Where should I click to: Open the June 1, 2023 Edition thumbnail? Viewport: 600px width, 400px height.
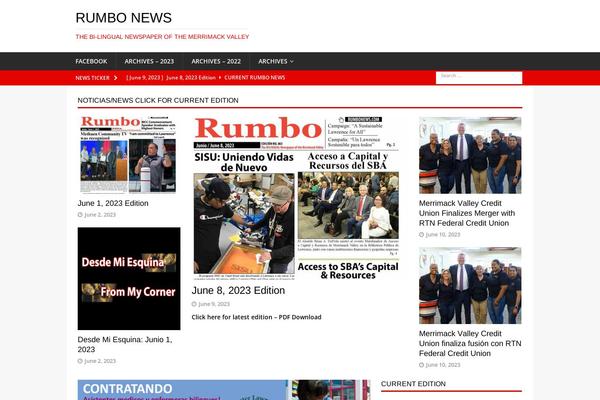point(129,155)
